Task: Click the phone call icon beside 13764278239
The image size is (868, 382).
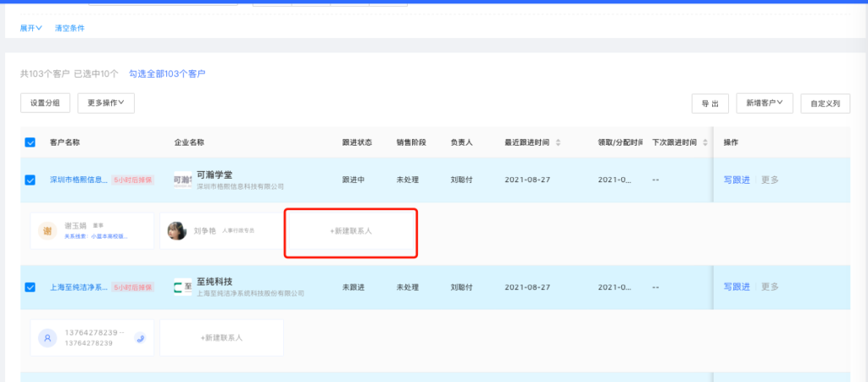Action: [140, 338]
